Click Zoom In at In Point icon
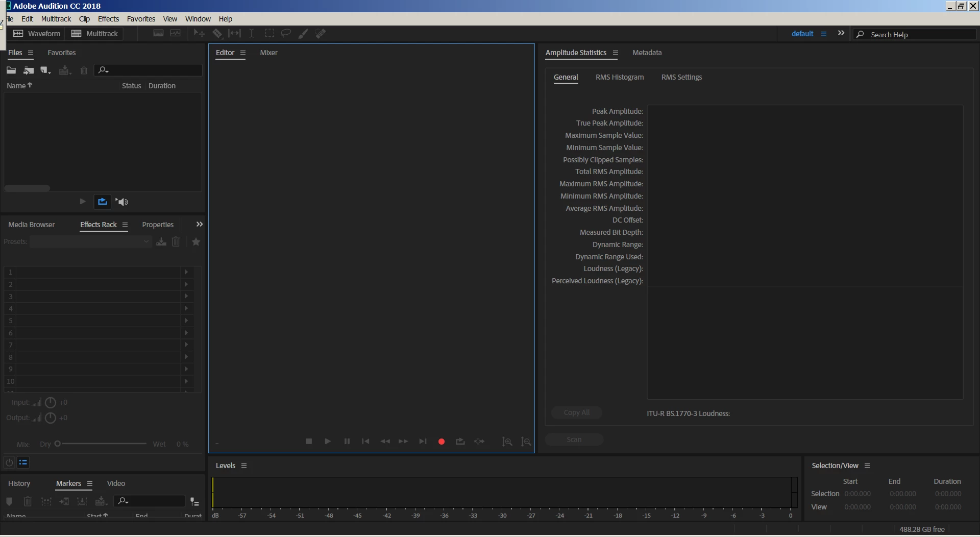The image size is (980, 537). pos(507,442)
